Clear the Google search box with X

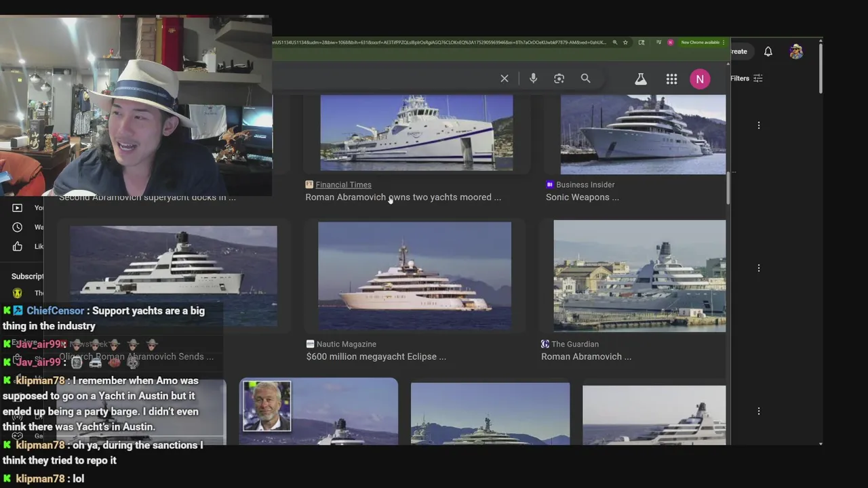click(x=505, y=79)
